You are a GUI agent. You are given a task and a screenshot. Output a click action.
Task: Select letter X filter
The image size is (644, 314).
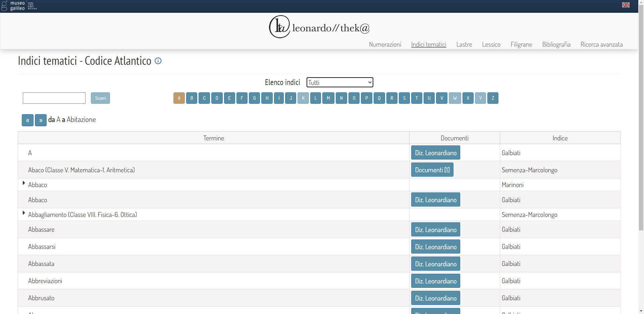point(468,98)
